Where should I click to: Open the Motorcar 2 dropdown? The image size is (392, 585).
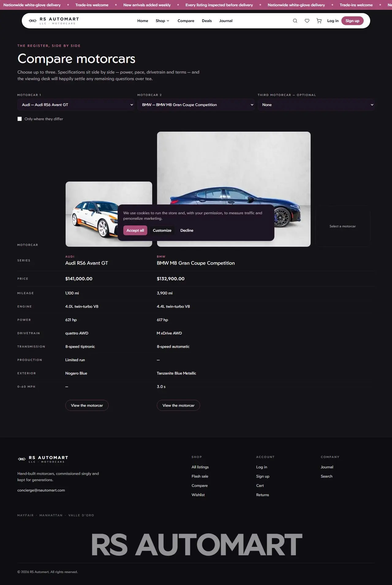tap(196, 105)
